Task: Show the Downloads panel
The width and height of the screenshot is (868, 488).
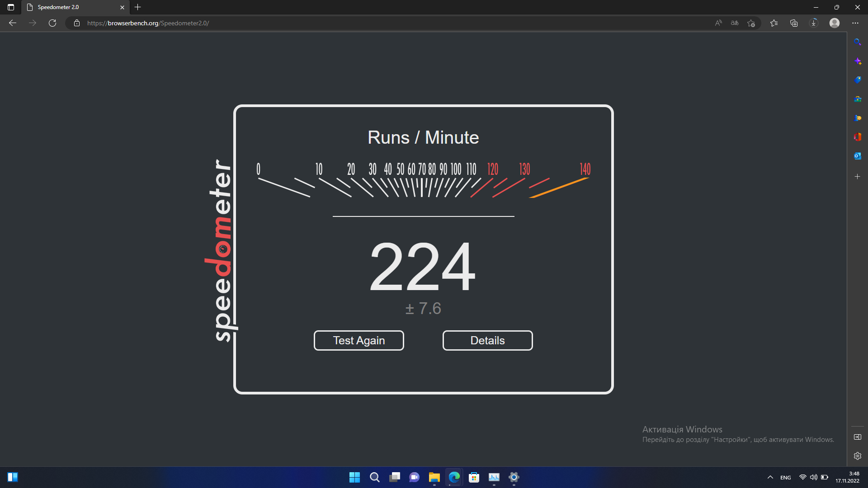Action: click(x=814, y=23)
